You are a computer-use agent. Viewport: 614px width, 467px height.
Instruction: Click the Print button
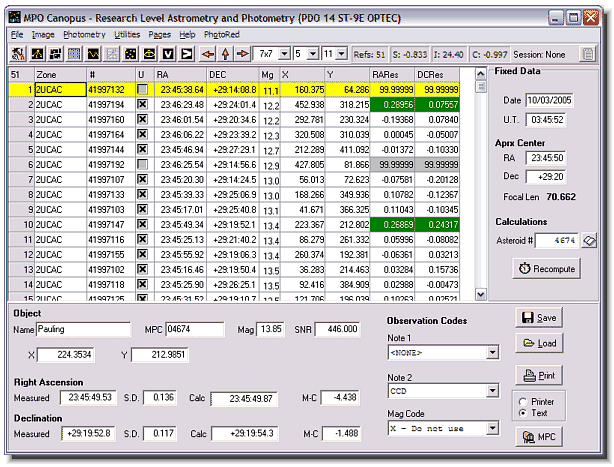(x=539, y=375)
